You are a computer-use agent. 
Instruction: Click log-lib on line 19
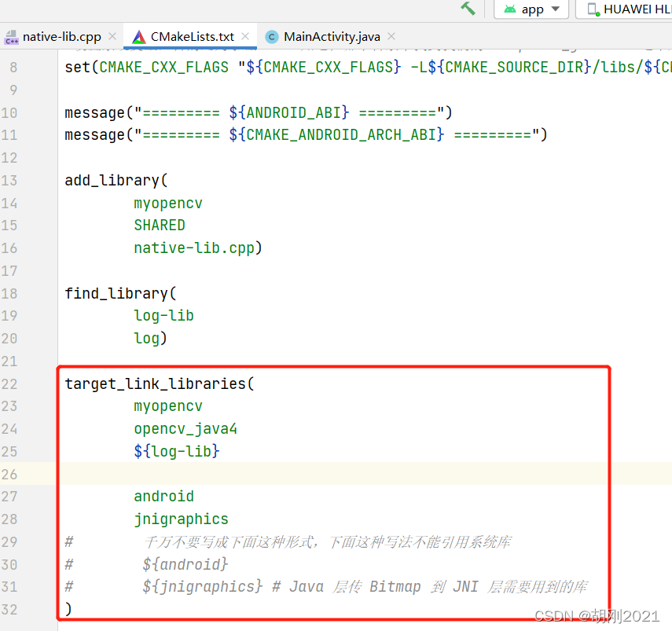[x=163, y=316]
